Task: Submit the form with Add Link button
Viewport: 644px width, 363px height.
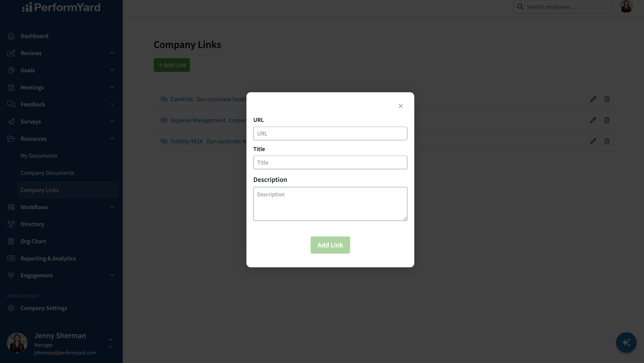Action: pos(330,245)
